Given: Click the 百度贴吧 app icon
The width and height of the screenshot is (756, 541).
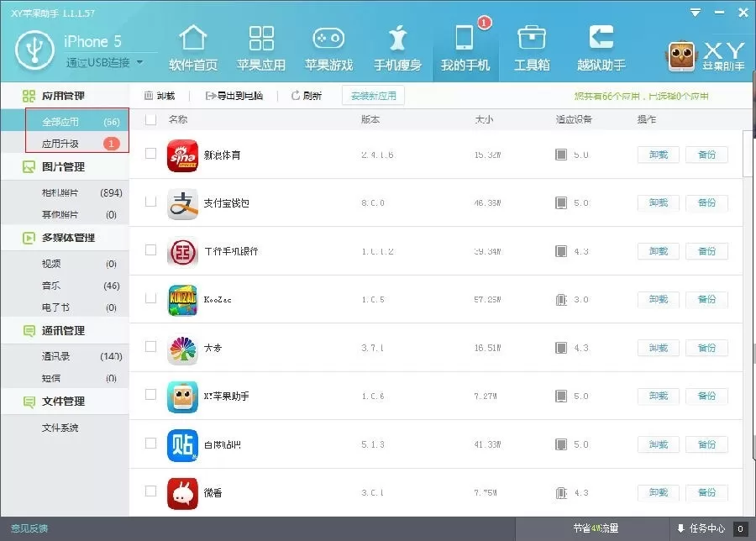Looking at the screenshot, I should pos(182,445).
